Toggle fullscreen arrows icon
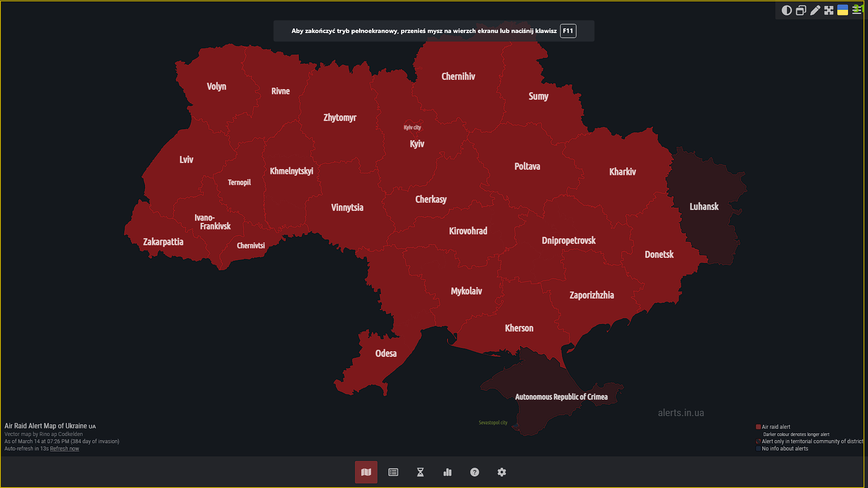Viewport: 868px width, 488px height. tap(829, 10)
